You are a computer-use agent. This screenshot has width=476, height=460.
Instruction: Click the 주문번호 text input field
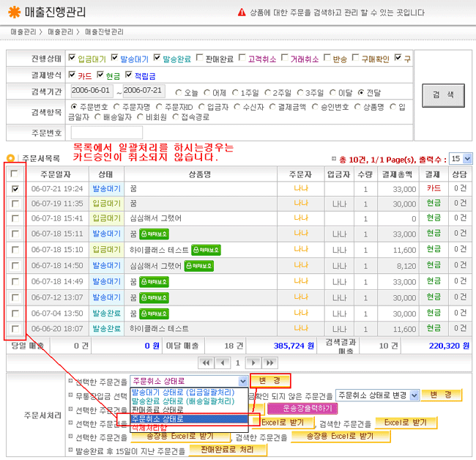[106, 133]
